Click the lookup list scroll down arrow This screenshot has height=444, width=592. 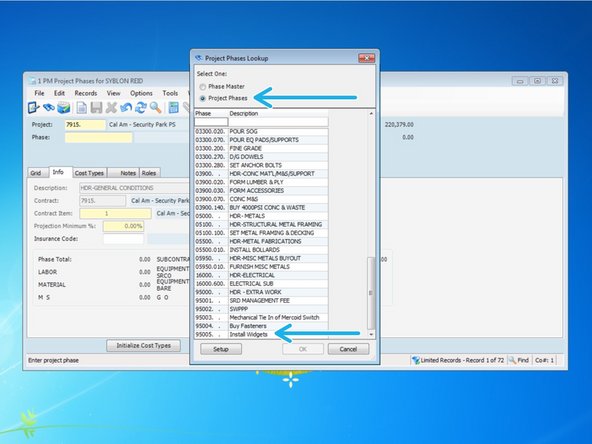[371, 335]
